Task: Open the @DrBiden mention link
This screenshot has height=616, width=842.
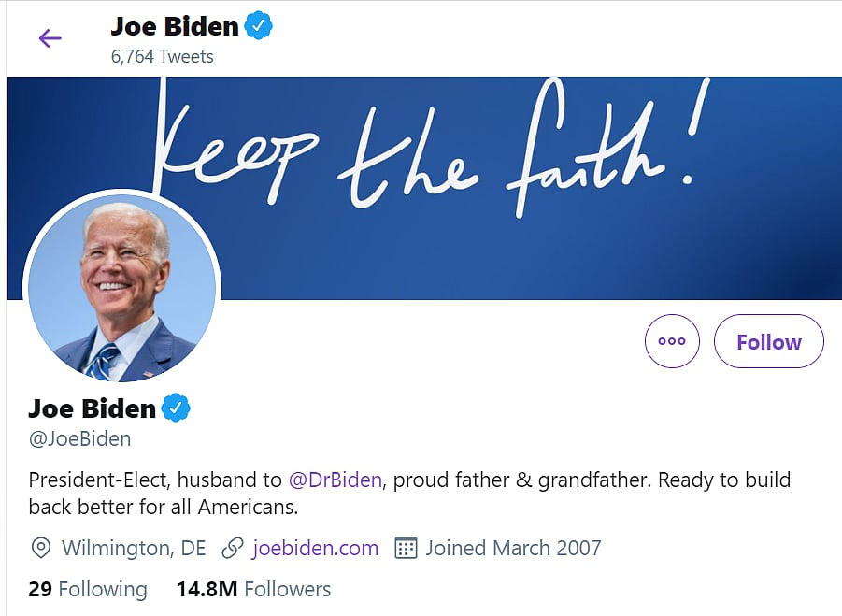Action: 335,480
